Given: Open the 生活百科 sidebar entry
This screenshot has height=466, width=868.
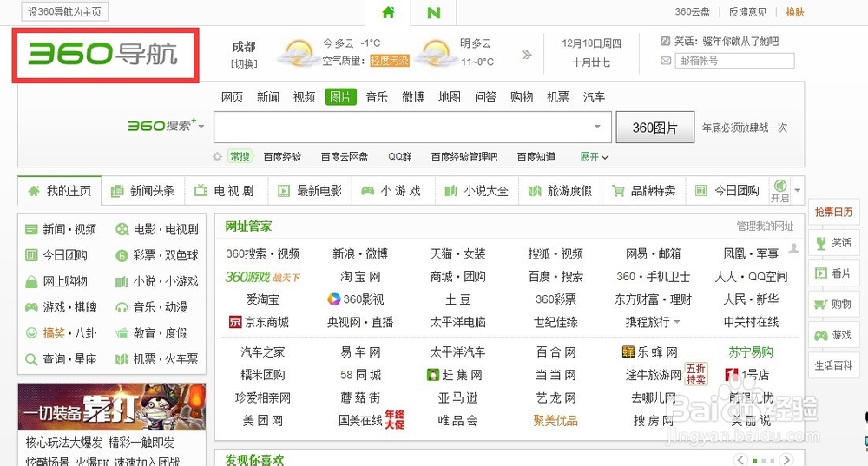Looking at the screenshot, I should (833, 366).
